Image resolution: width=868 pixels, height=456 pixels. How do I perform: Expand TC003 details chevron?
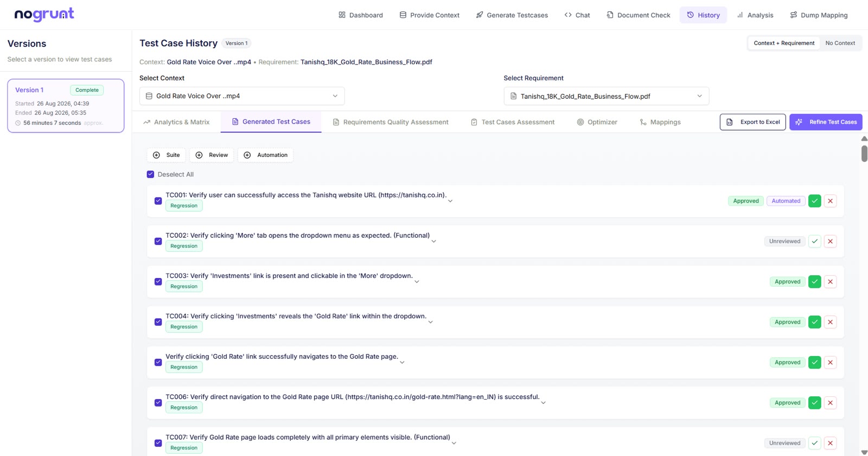point(417,282)
